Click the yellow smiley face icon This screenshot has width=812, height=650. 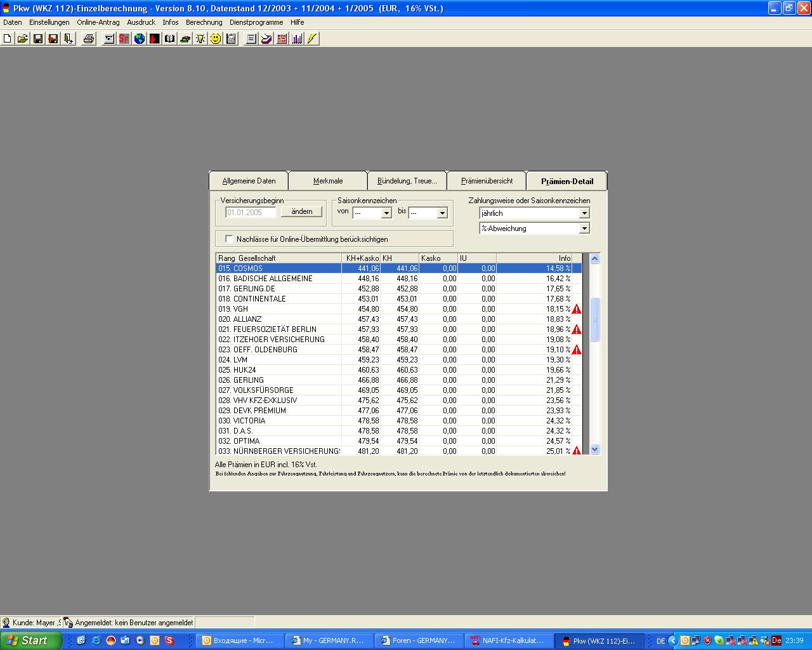tap(216, 39)
